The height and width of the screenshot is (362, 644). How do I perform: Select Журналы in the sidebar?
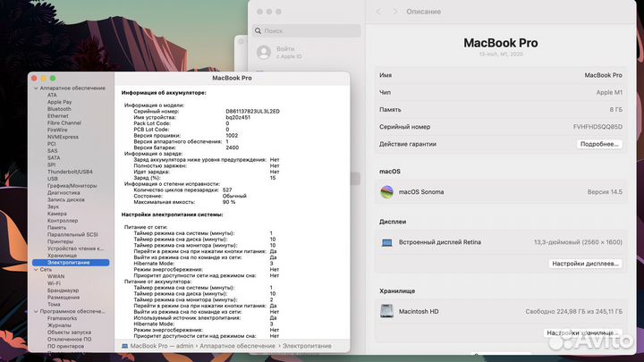coord(59,325)
